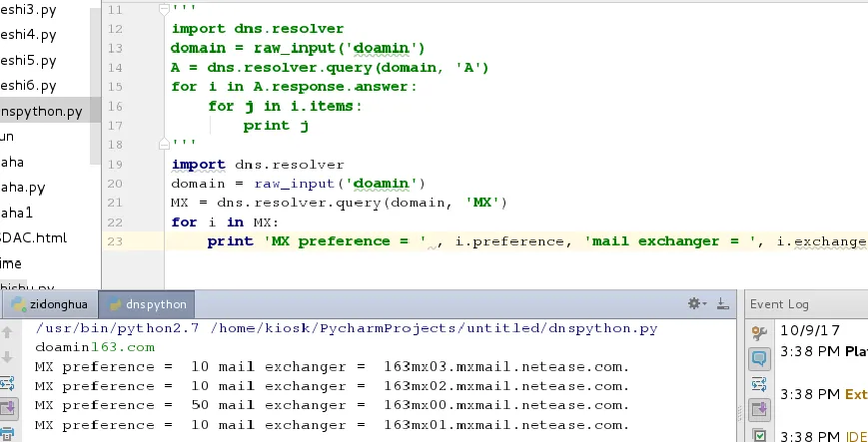This screenshot has width=868, height=442.
Task: Select the highlighted nspython.py file
Action: pos(42,111)
